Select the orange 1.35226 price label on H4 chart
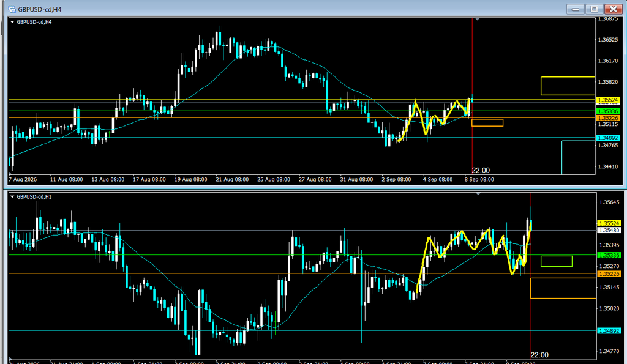The width and height of the screenshot is (627, 364). point(608,118)
